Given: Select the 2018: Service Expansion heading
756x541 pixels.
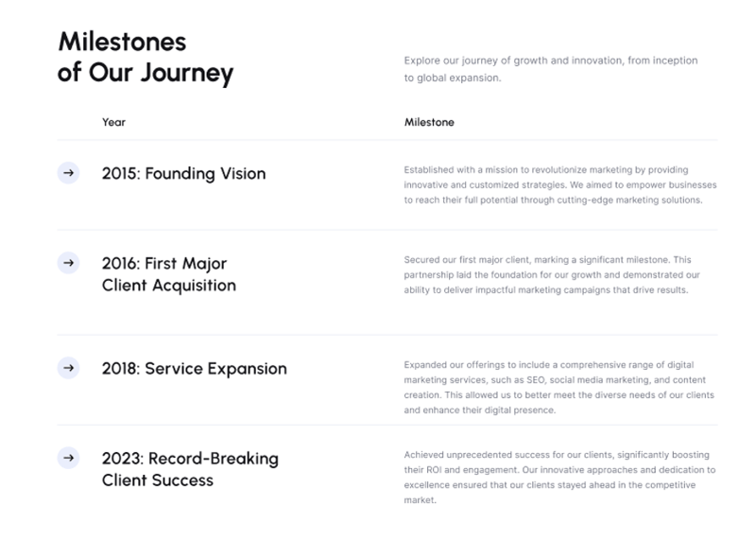Looking at the screenshot, I should [194, 369].
